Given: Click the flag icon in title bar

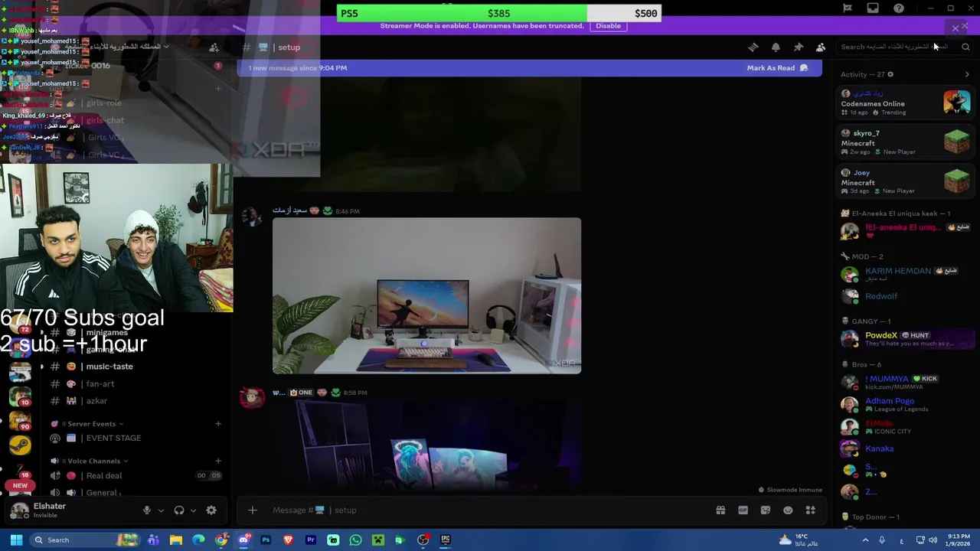Looking at the screenshot, I should 848,8.
